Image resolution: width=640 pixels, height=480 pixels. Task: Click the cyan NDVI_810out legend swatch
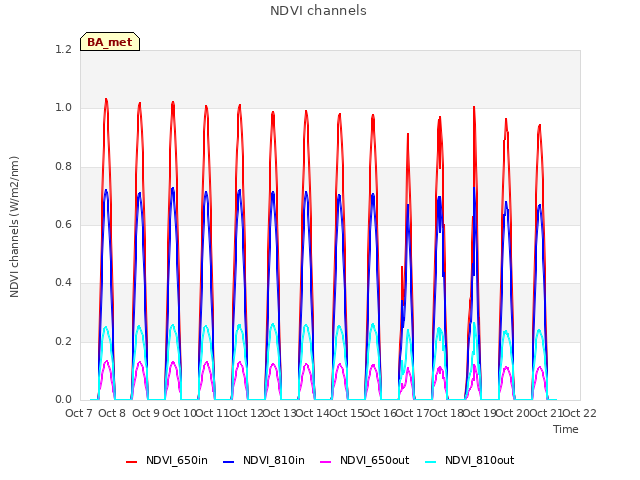(x=431, y=461)
